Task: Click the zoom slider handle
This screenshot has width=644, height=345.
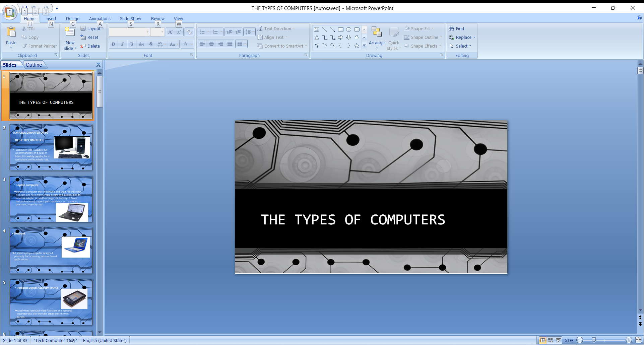Action: pyautogui.click(x=594, y=340)
